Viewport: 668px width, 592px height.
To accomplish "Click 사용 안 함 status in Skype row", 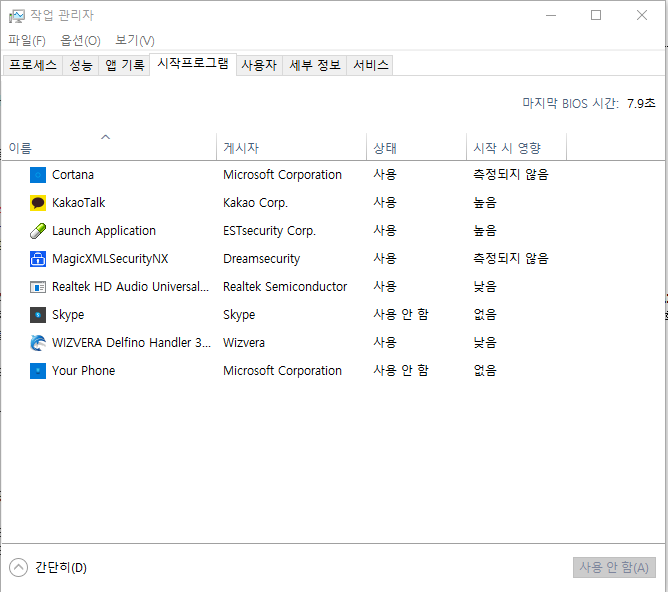I will point(401,315).
